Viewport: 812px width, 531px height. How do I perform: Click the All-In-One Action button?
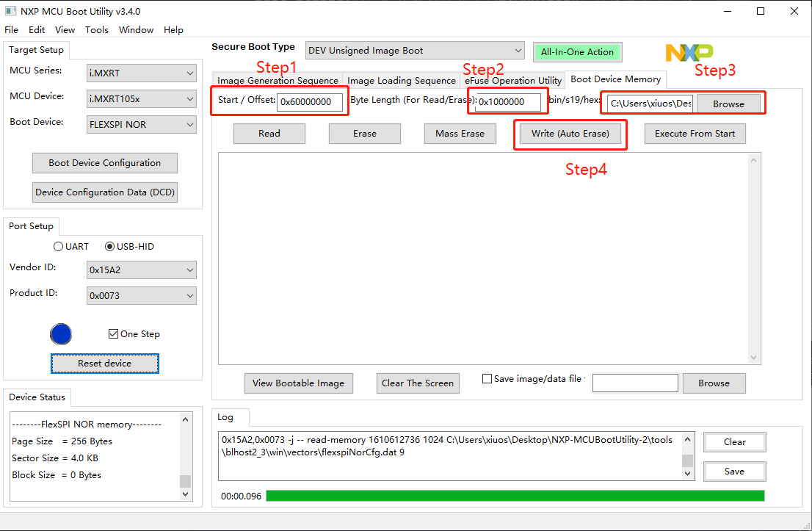tap(577, 52)
